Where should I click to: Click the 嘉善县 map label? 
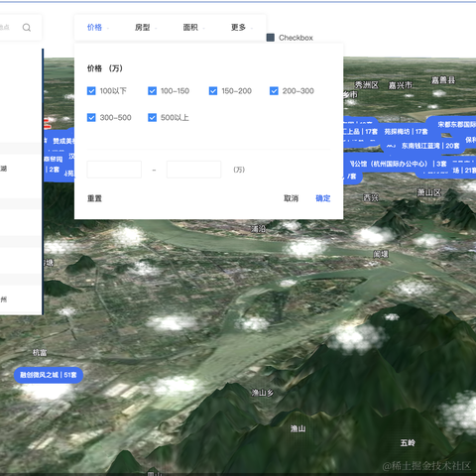pos(443,80)
